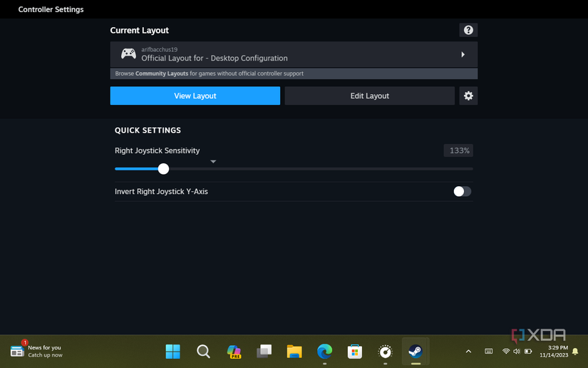
Task: Launch Copilot preview from taskbar
Action: 234,352
